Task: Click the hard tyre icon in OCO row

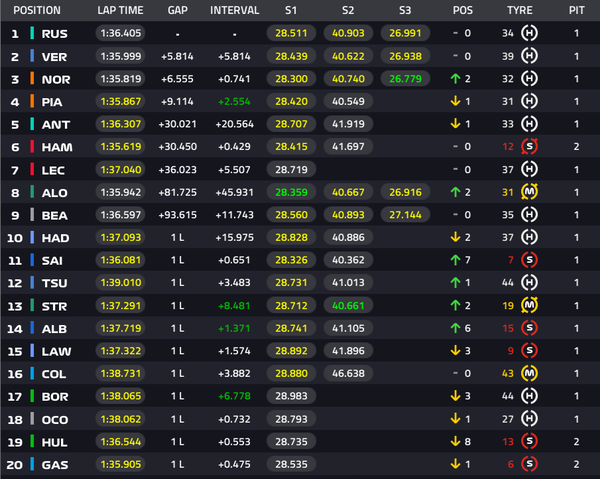Action: (x=529, y=419)
